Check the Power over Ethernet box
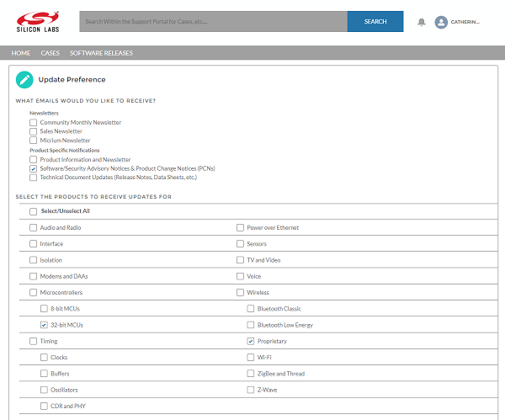Viewport: 505px width, 420px height. pos(241,228)
